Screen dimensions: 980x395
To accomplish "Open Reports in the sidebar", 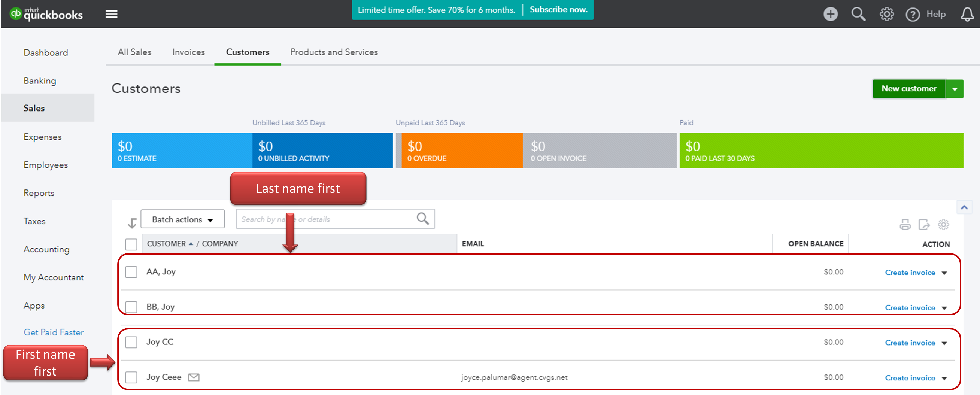I will [x=39, y=193].
